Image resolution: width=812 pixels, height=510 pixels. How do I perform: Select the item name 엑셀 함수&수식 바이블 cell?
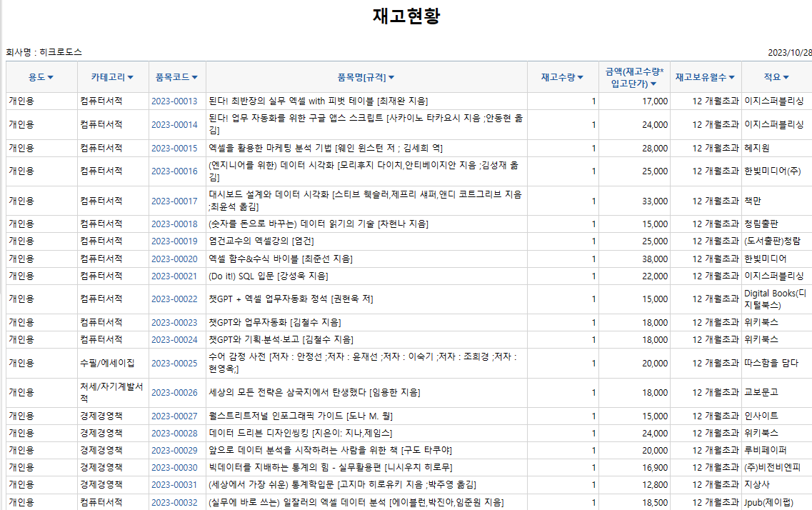tap(366, 259)
